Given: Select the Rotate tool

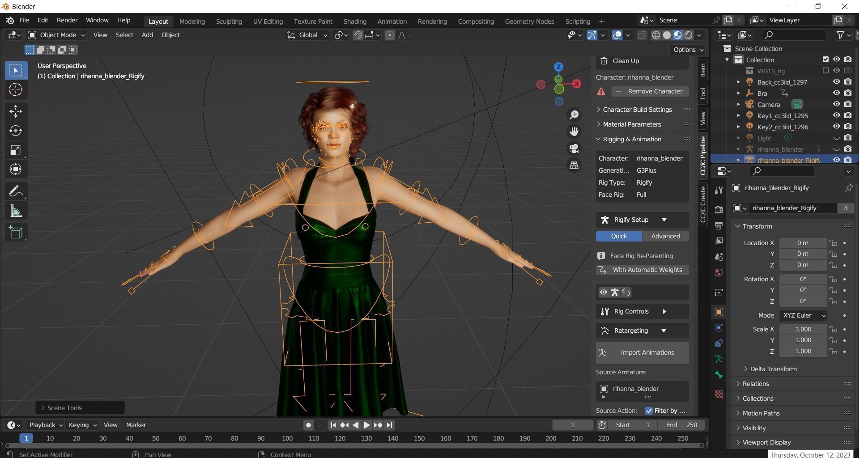Looking at the screenshot, I should [16, 131].
